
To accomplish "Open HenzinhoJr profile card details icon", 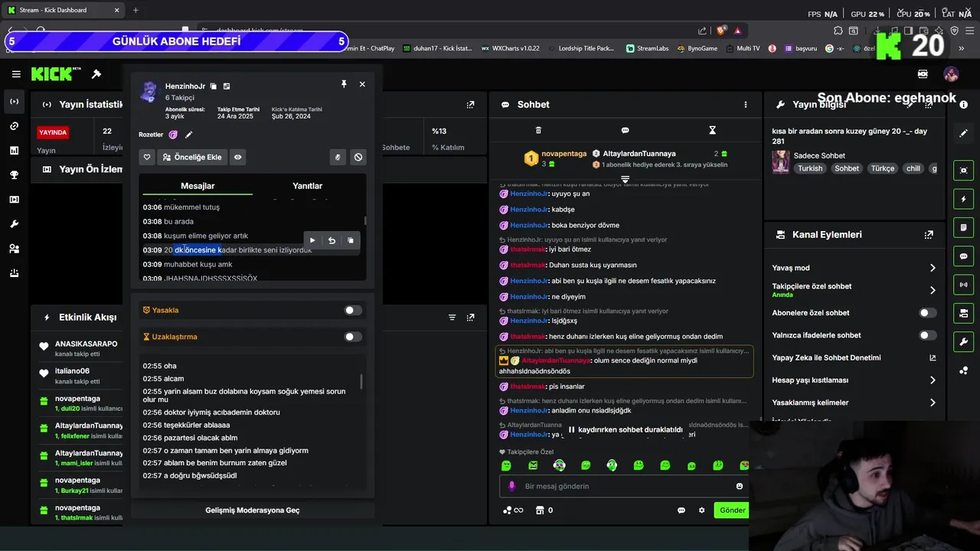I will pyautogui.click(x=227, y=86).
